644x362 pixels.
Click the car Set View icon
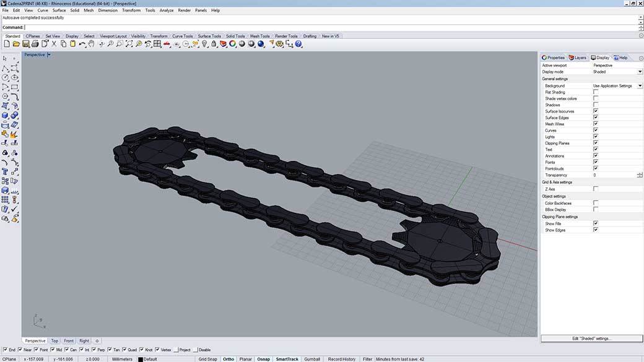point(167,44)
